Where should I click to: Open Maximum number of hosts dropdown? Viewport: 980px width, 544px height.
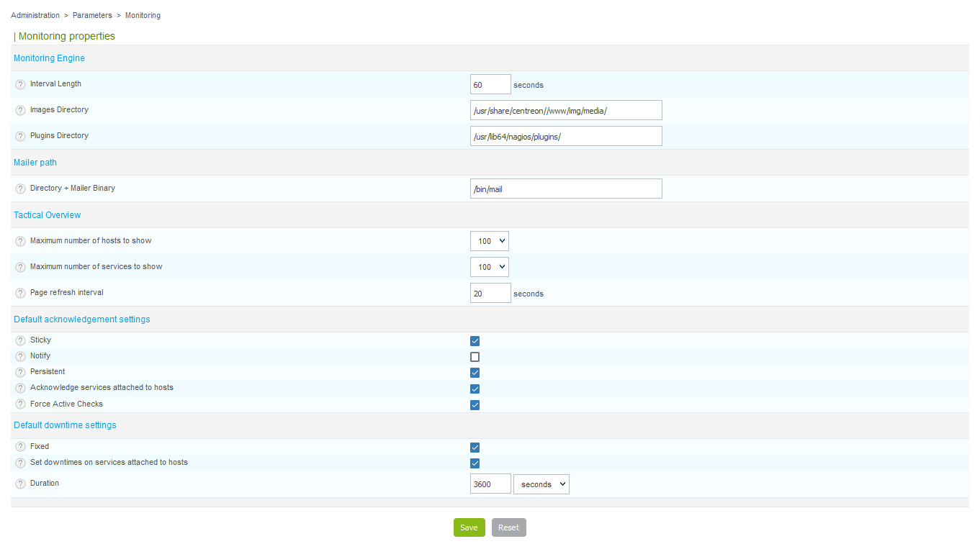(x=490, y=241)
